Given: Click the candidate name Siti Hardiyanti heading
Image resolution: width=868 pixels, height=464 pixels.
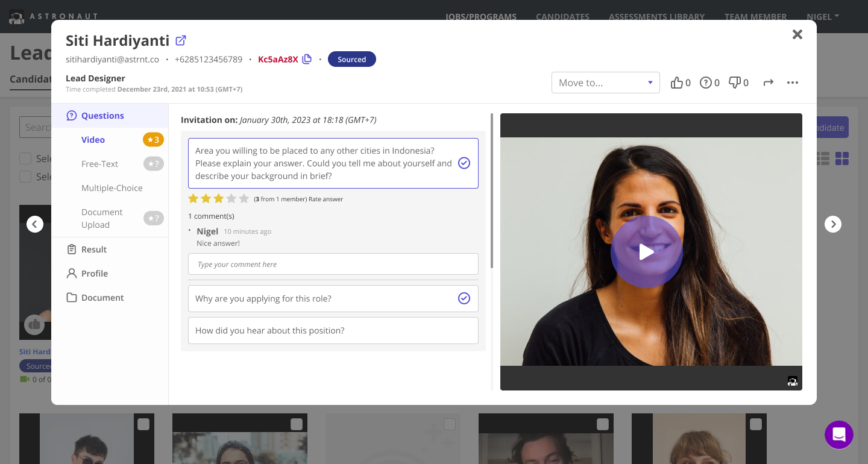Looking at the screenshot, I should (x=118, y=40).
